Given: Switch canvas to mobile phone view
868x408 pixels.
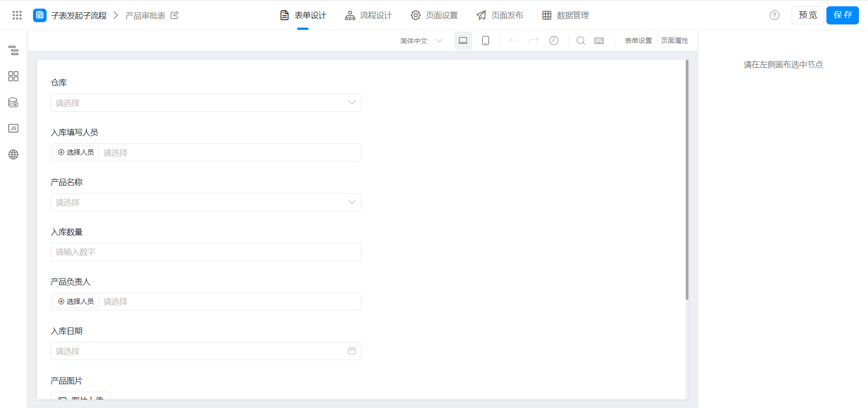Looking at the screenshot, I should click(485, 41).
